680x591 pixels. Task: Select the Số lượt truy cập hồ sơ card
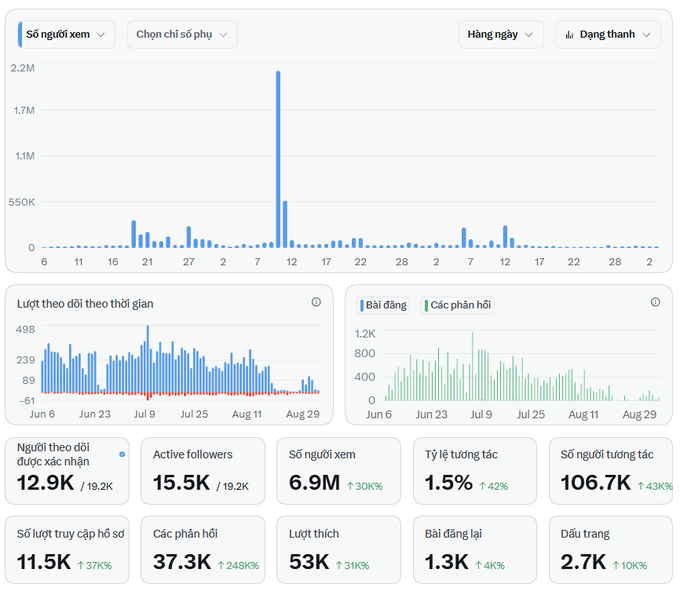[x=67, y=549]
